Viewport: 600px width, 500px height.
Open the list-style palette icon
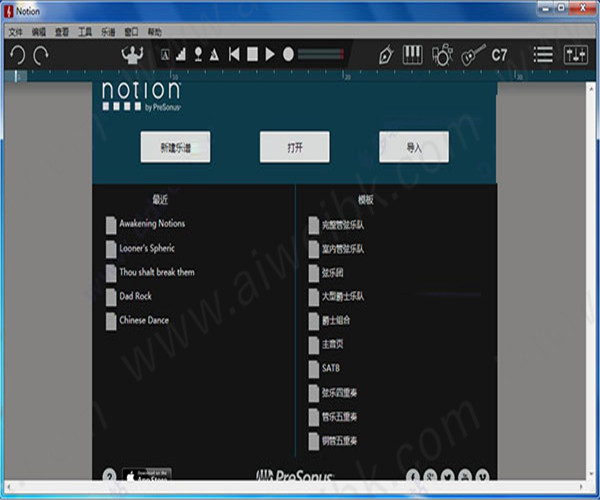(543, 55)
